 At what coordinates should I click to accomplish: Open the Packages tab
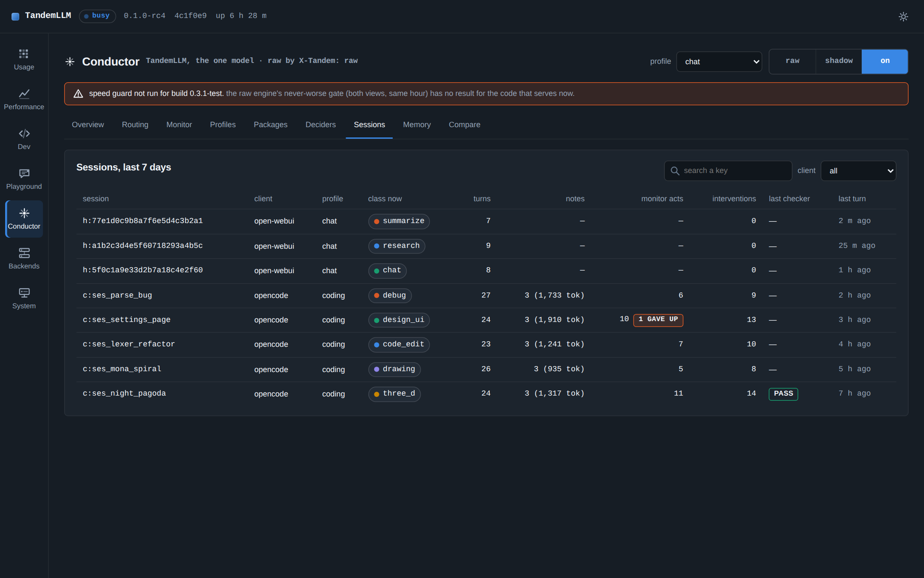pos(270,125)
